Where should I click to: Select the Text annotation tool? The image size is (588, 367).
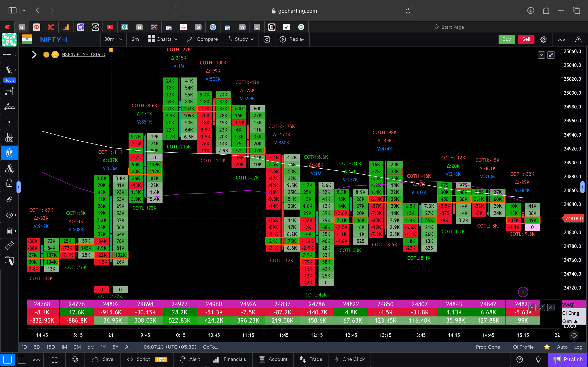tap(9, 137)
